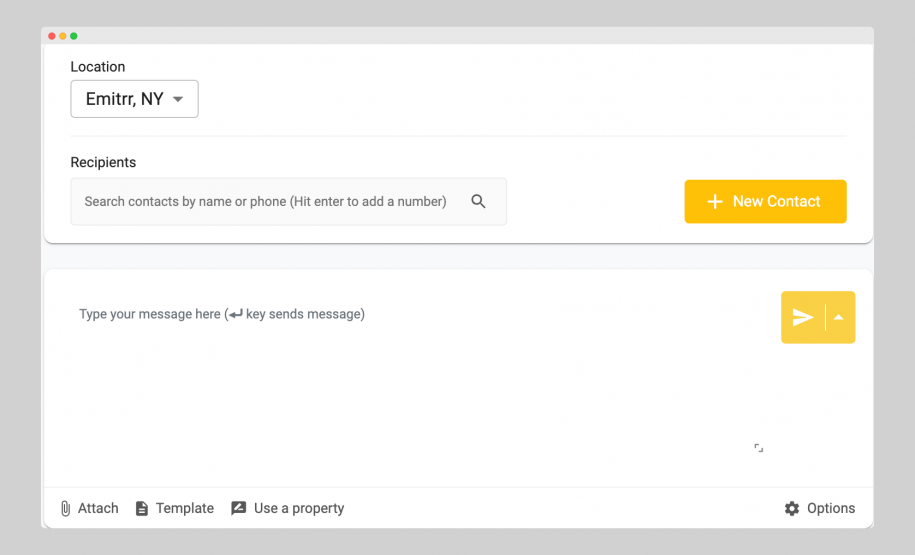Open the Options text link
Screen dimensions: 915x555
(831, 508)
